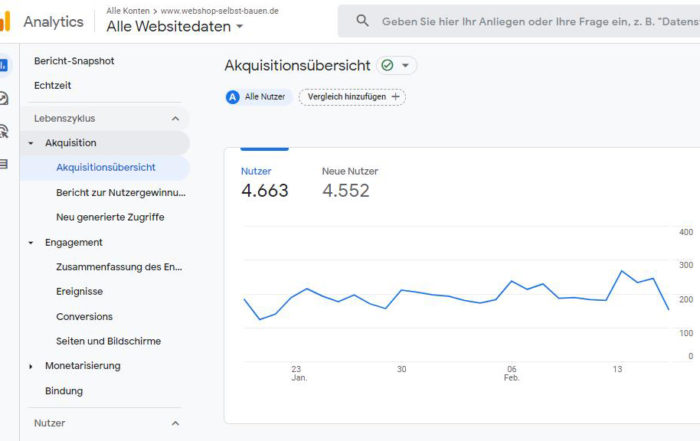
Task: Open the Configure list icon in left rail
Action: pos(4,164)
